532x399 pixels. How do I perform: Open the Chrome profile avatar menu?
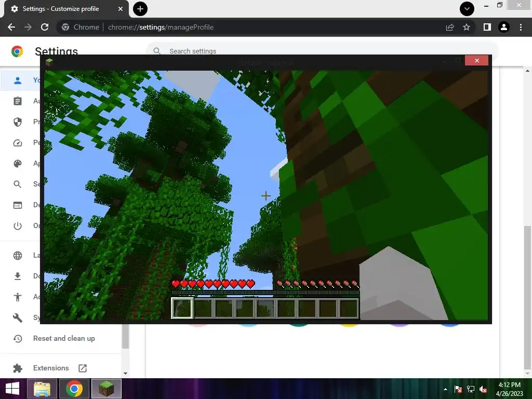(x=504, y=27)
